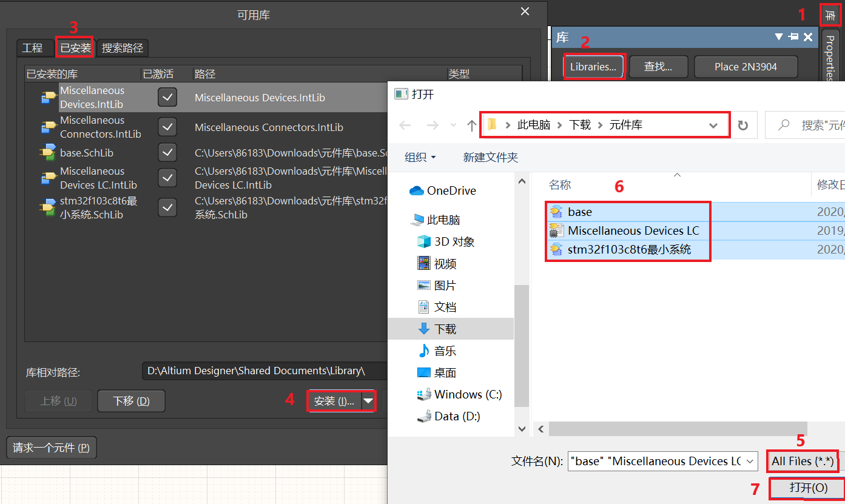Image resolution: width=845 pixels, height=504 pixels.
Task: Switch to the 工程 tab
Action: (x=32, y=48)
